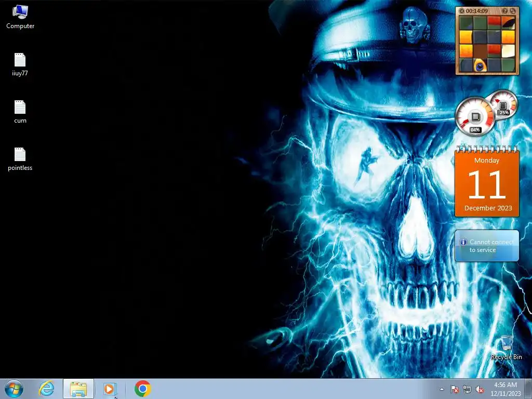
Task: Click the small memory dial showing 25%
Action: tap(503, 104)
